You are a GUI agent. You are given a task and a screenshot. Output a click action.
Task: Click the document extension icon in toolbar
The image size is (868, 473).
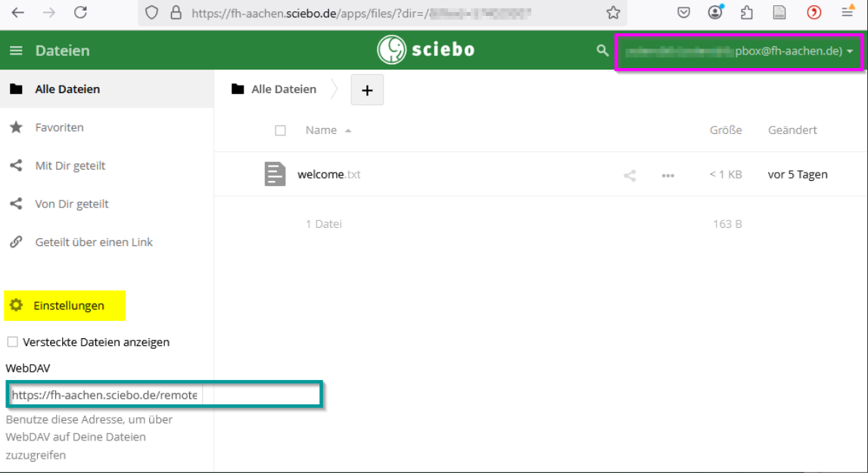(x=779, y=12)
